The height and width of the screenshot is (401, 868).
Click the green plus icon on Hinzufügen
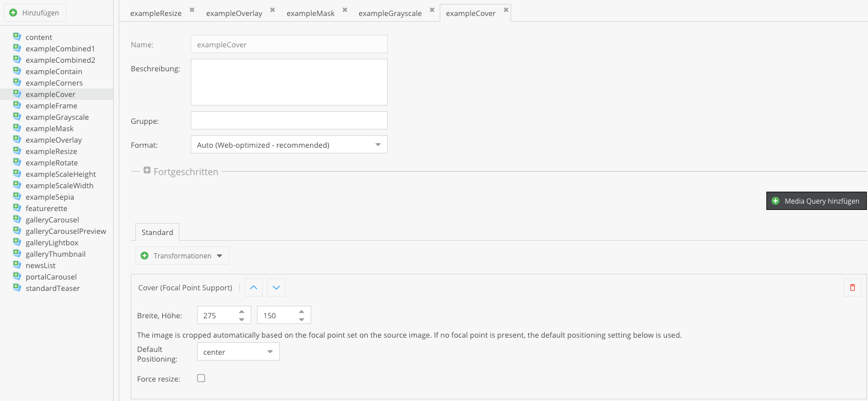pos(13,13)
